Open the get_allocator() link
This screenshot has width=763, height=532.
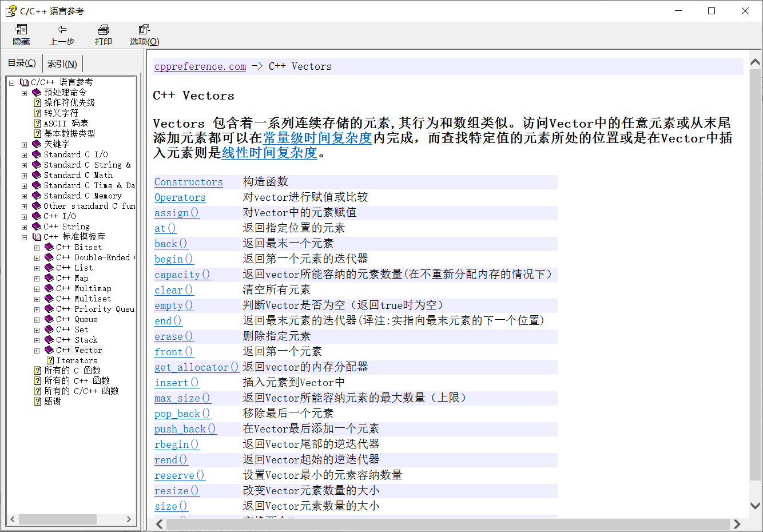197,367
